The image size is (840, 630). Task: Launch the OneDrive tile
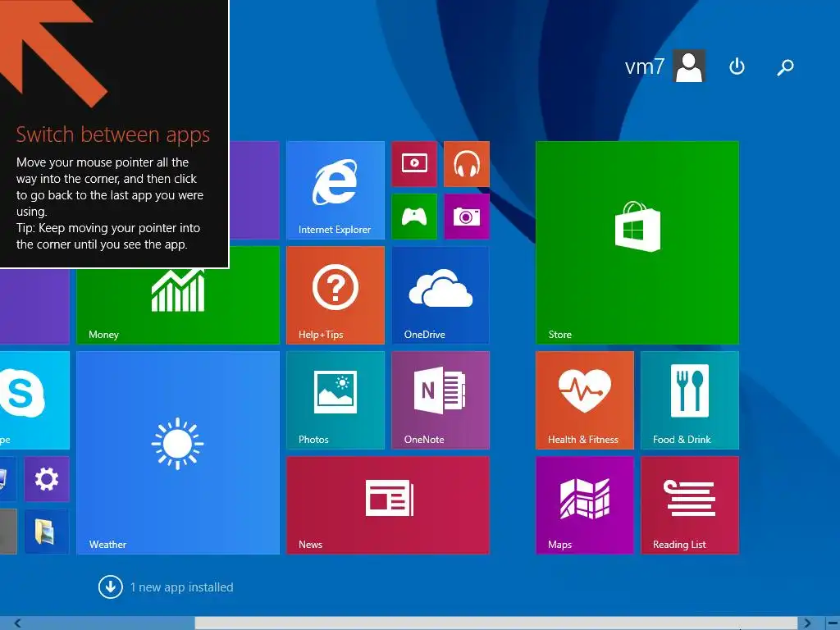(441, 295)
